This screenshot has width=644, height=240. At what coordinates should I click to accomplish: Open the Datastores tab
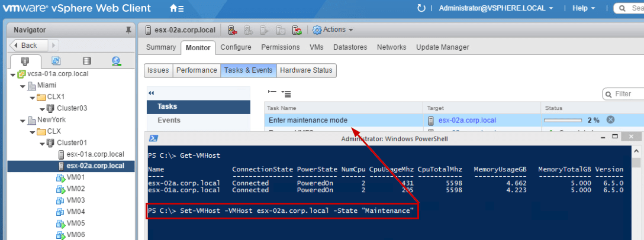(x=350, y=47)
